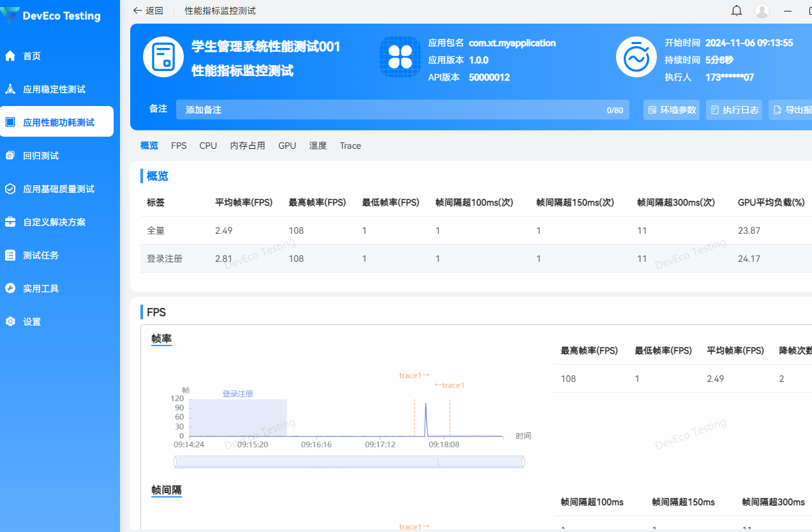This screenshot has height=532, width=812.
Task: Click the list icon for 测试任务
Action: (10, 255)
